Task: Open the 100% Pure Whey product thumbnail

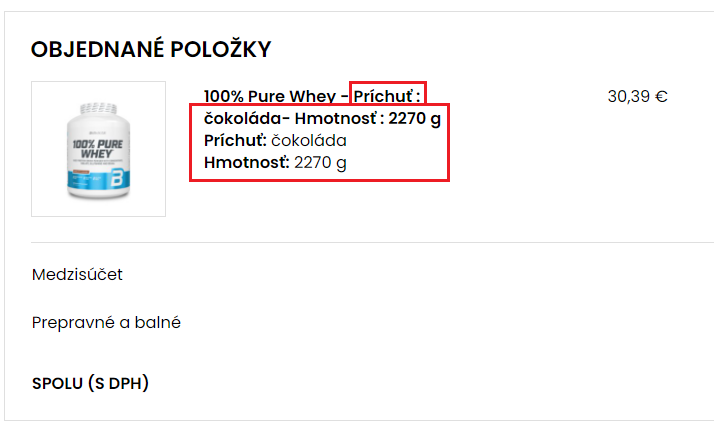Action: [98, 149]
